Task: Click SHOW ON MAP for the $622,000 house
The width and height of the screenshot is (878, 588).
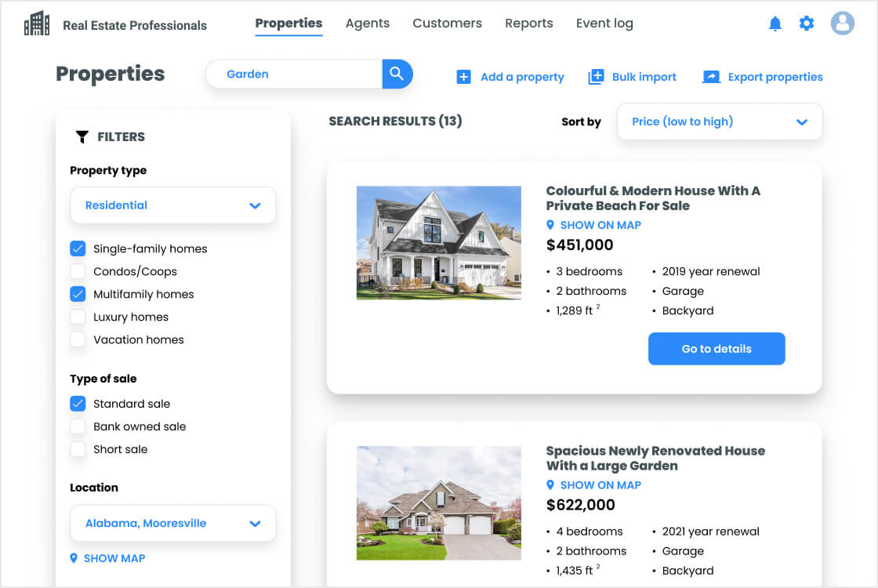Action: point(600,485)
